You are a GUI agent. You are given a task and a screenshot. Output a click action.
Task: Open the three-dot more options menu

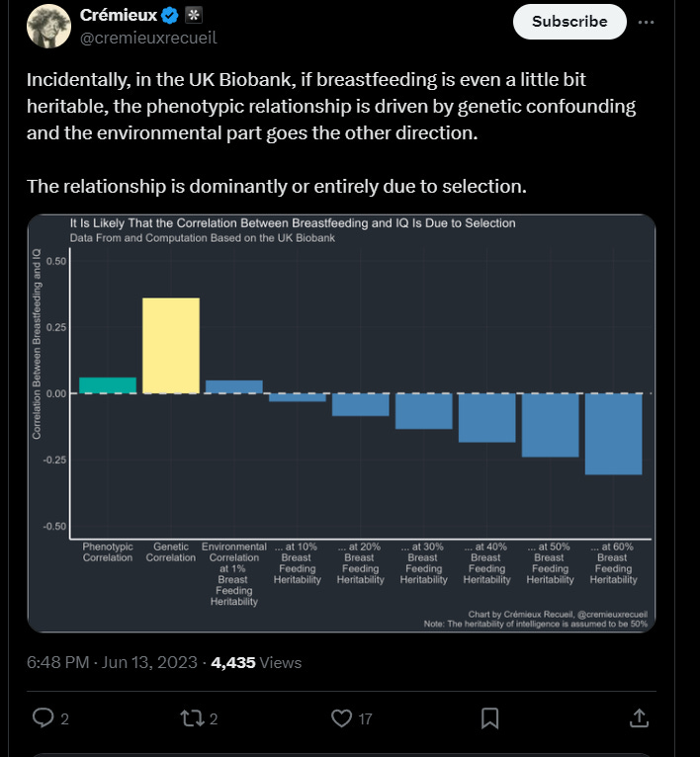pos(646,22)
